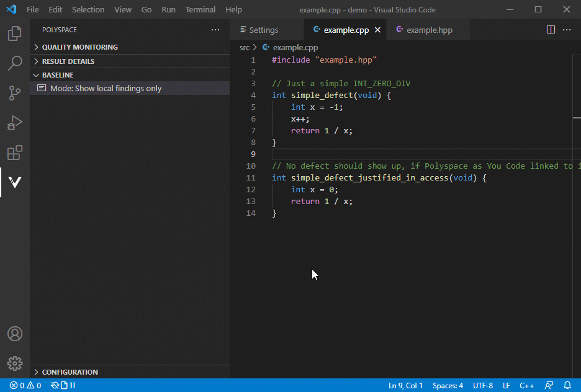Open the Search view icon
This screenshot has width=581, height=392.
click(x=15, y=63)
